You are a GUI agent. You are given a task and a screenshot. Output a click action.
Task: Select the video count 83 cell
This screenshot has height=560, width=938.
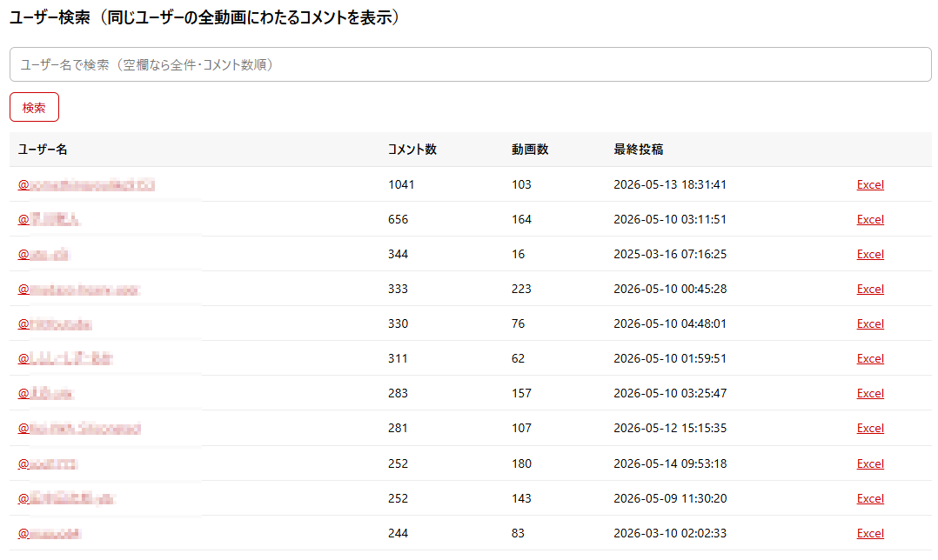click(x=518, y=533)
